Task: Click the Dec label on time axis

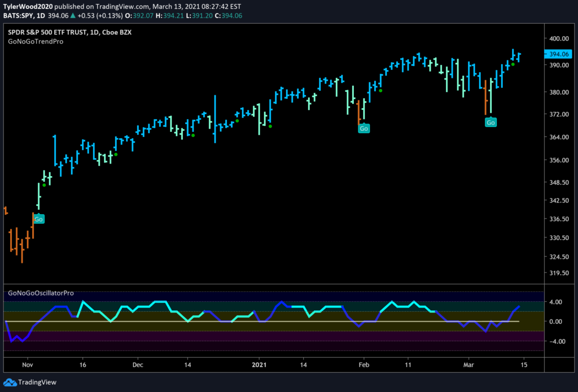Action: coord(138,365)
